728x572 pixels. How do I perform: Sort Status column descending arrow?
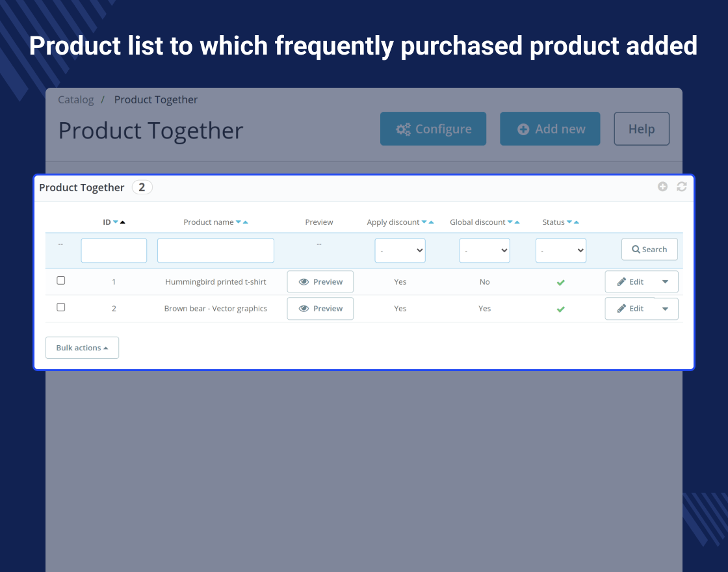coord(569,222)
